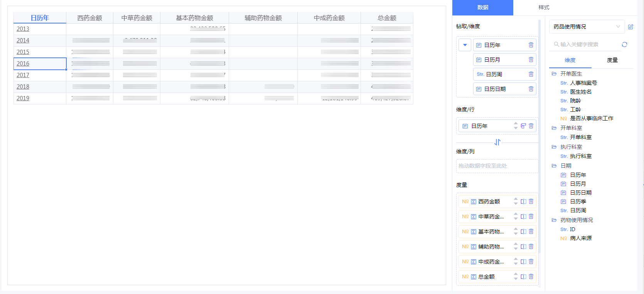Image resolution: width=644 pixels, height=294 pixels.
Task: Select the 工龄 field in the tree
Action: pos(575,109)
